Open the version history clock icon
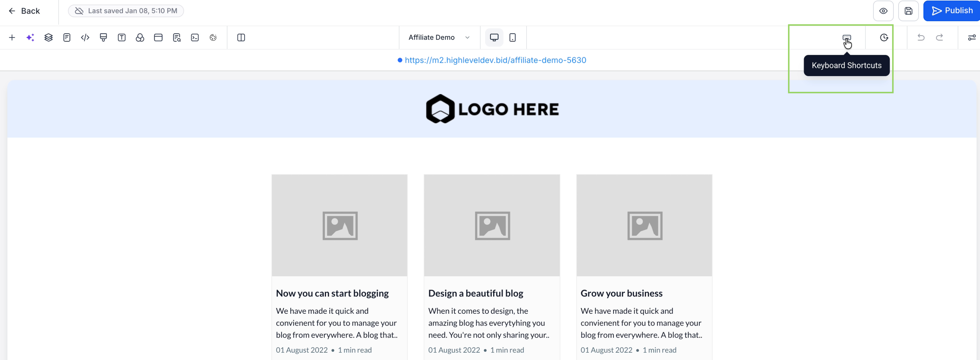 [x=884, y=37]
